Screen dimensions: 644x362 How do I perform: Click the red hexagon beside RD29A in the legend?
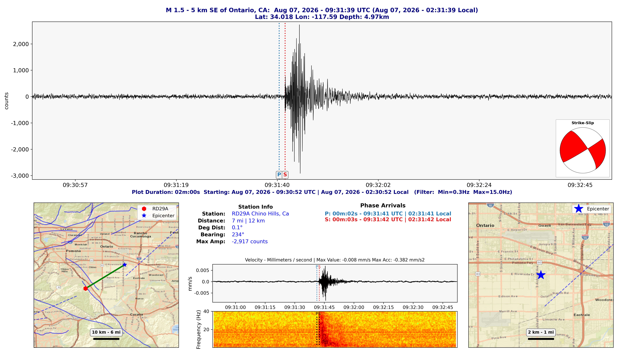click(x=144, y=209)
